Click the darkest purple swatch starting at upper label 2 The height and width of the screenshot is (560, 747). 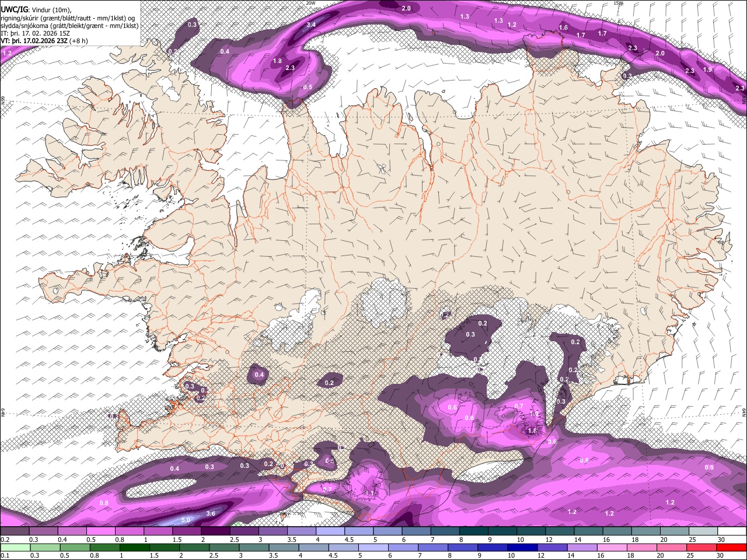pos(215,531)
